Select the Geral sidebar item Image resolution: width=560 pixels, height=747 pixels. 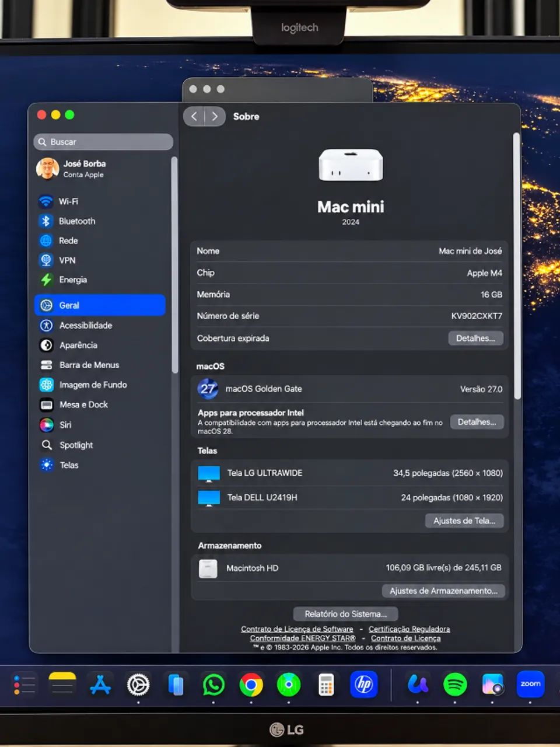click(x=100, y=305)
